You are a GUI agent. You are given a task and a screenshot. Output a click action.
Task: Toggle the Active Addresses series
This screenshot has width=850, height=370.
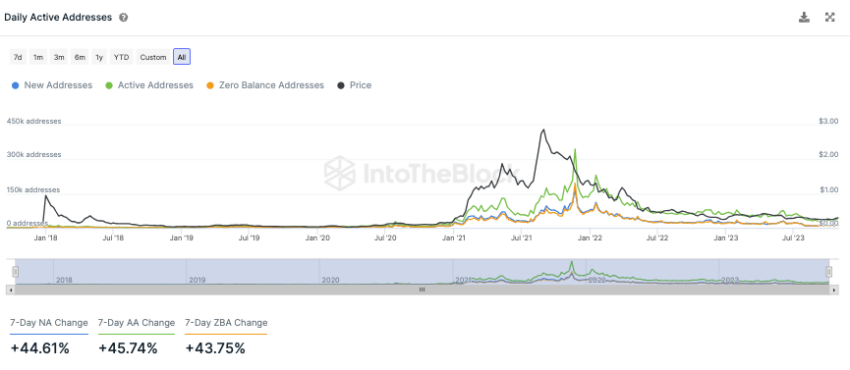click(150, 85)
